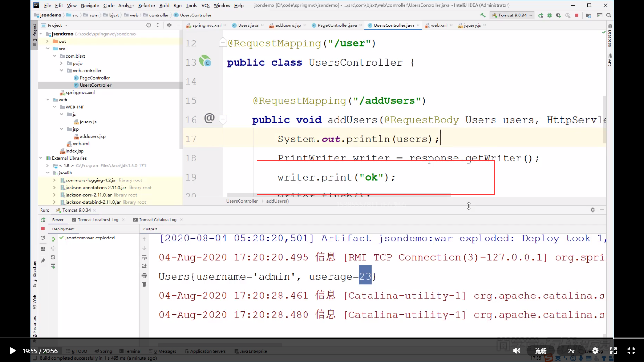Click the refresh update icon in Run panel

tap(43, 238)
